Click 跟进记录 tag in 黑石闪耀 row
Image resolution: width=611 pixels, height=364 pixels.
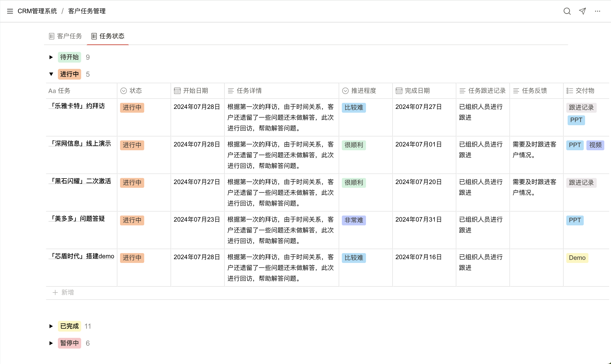(581, 182)
